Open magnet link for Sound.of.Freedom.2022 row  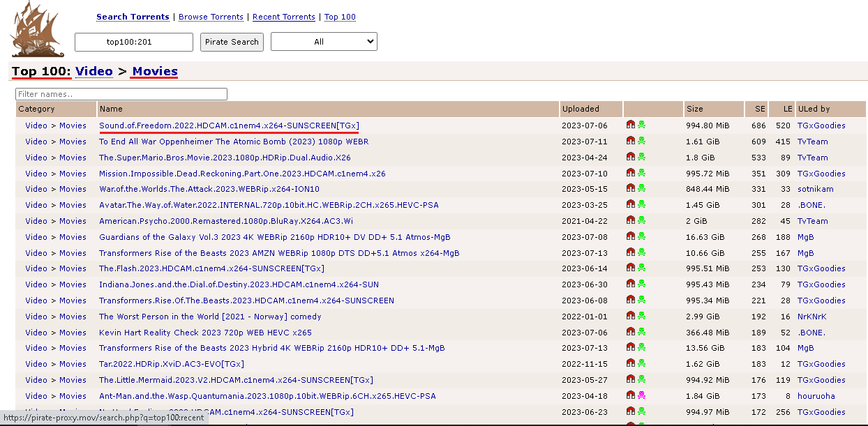pos(631,125)
